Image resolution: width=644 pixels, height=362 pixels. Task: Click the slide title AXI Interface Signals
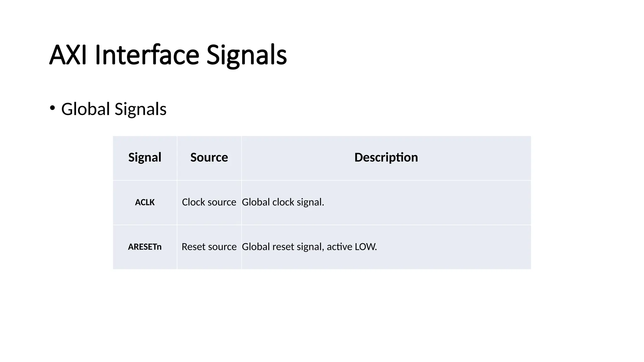point(168,55)
